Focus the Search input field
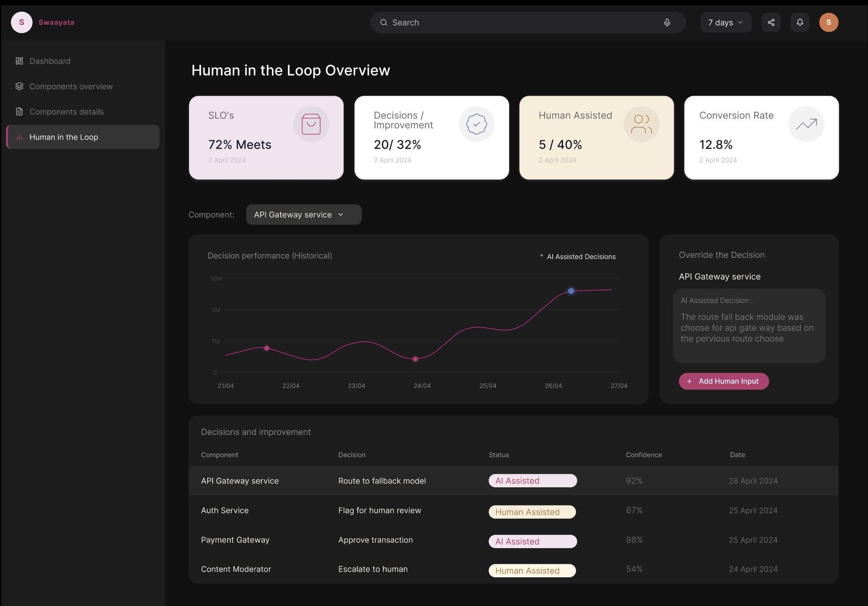 [527, 22]
